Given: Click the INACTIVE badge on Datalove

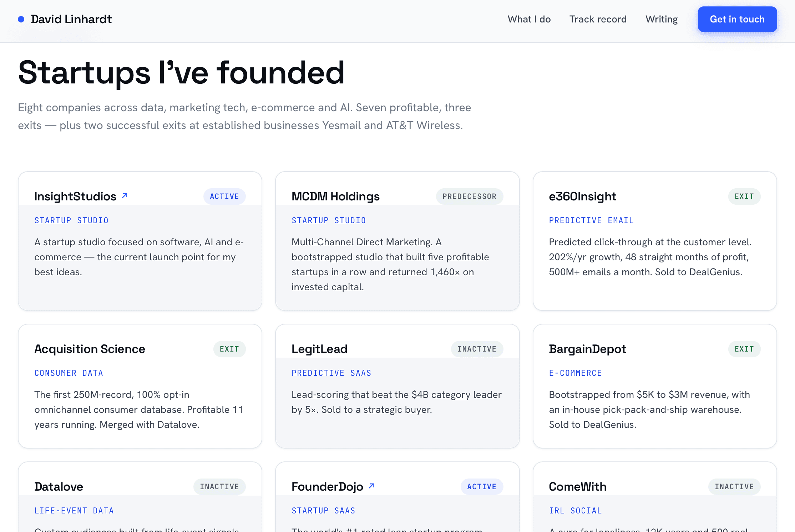Looking at the screenshot, I should (x=219, y=487).
